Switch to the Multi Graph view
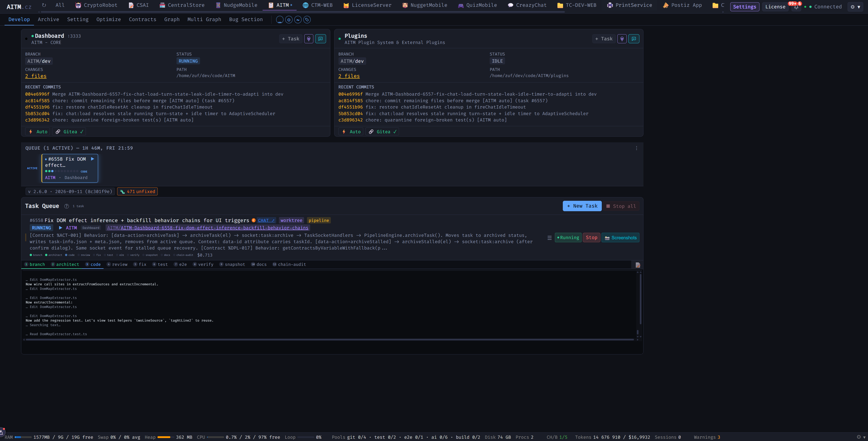Image resolution: width=868 pixels, height=441 pixels. 204,19
